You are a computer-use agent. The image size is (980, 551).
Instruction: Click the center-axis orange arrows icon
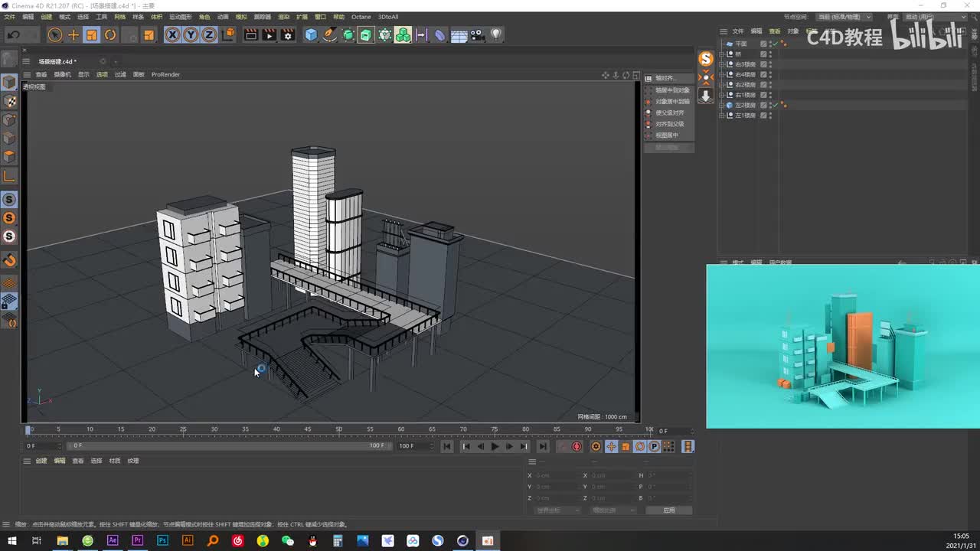click(706, 77)
